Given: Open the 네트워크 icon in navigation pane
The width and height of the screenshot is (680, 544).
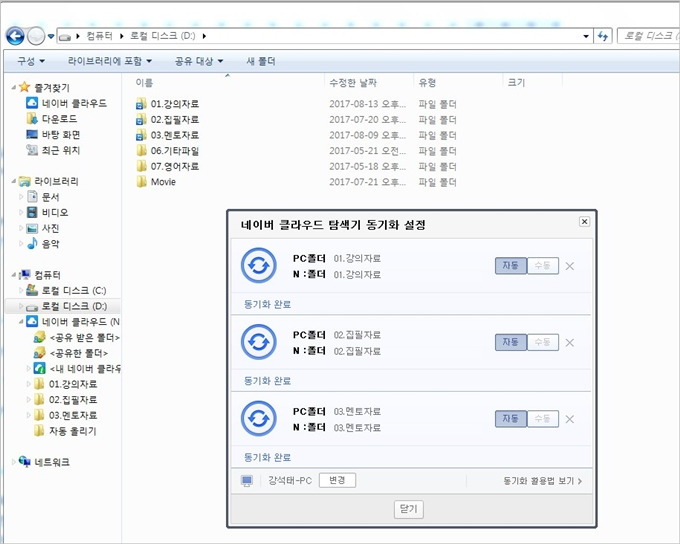Looking at the screenshot, I should coord(25,462).
